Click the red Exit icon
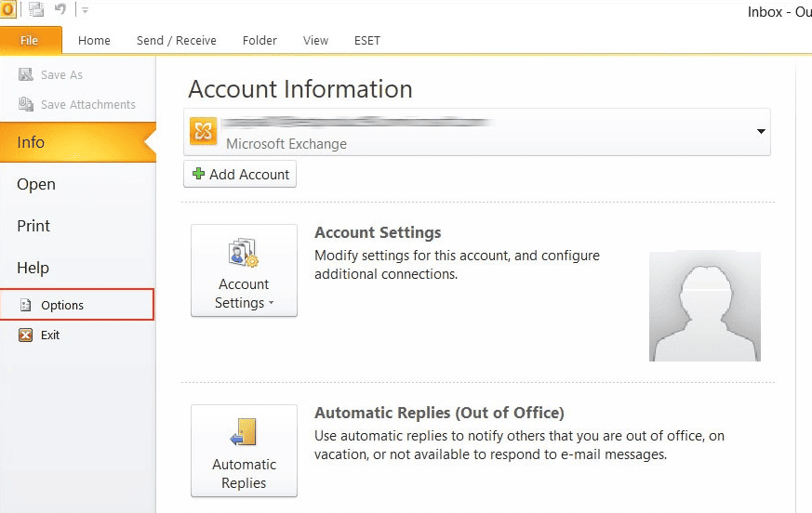This screenshot has height=513, width=812. coord(25,335)
